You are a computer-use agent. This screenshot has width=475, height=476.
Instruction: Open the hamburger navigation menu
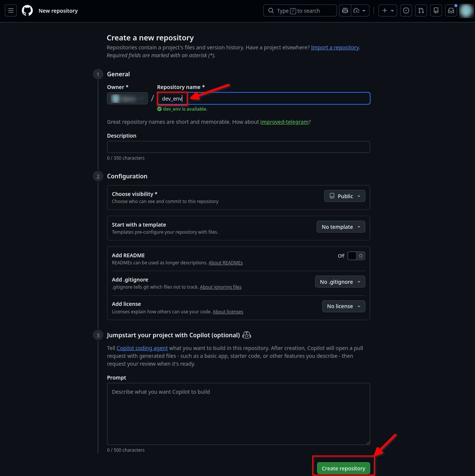(11, 10)
